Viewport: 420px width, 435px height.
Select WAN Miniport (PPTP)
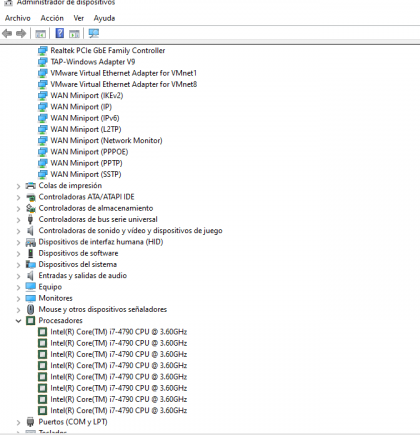(x=86, y=163)
